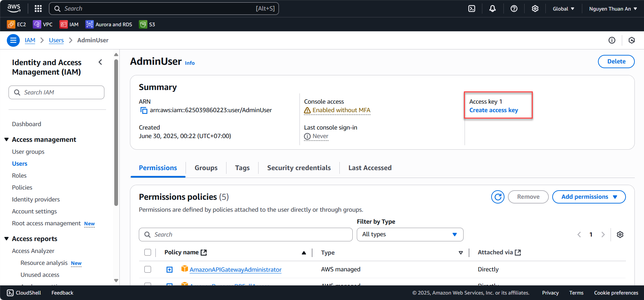Open the services grid menu icon
This screenshot has height=300, width=644.
point(38,9)
